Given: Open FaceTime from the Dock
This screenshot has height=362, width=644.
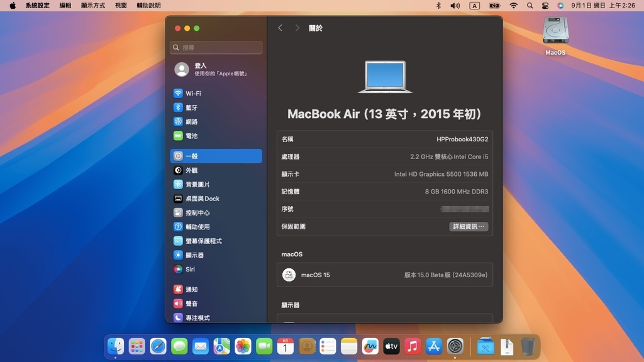Looking at the screenshot, I should click(x=264, y=346).
